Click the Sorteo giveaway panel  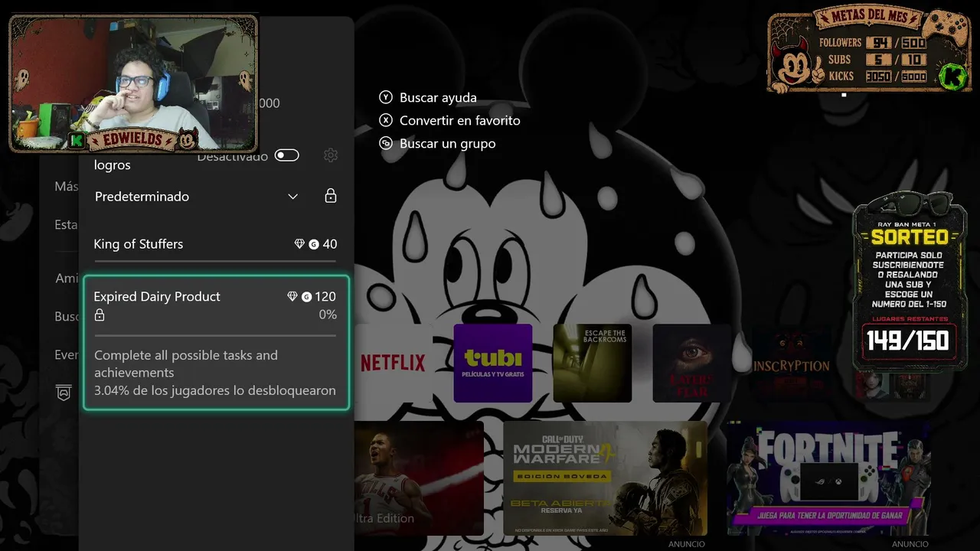(909, 280)
